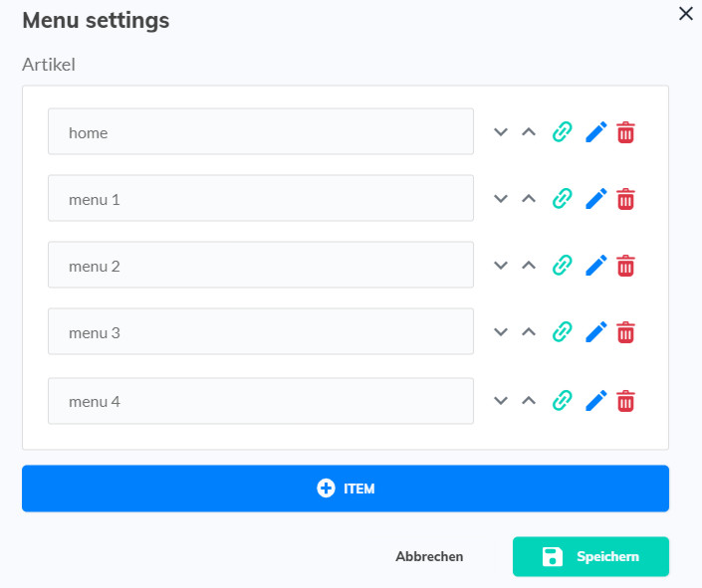
Task: Move menu 2 item down
Action: pos(501,265)
